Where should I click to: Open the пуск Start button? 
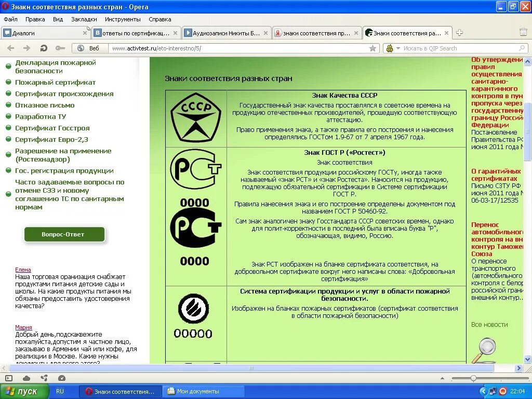point(24,391)
